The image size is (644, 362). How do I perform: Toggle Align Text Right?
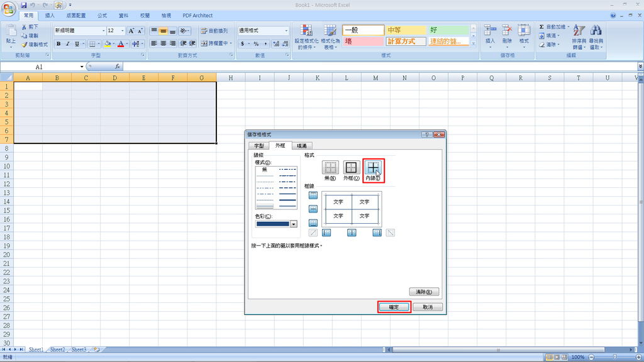[172, 43]
